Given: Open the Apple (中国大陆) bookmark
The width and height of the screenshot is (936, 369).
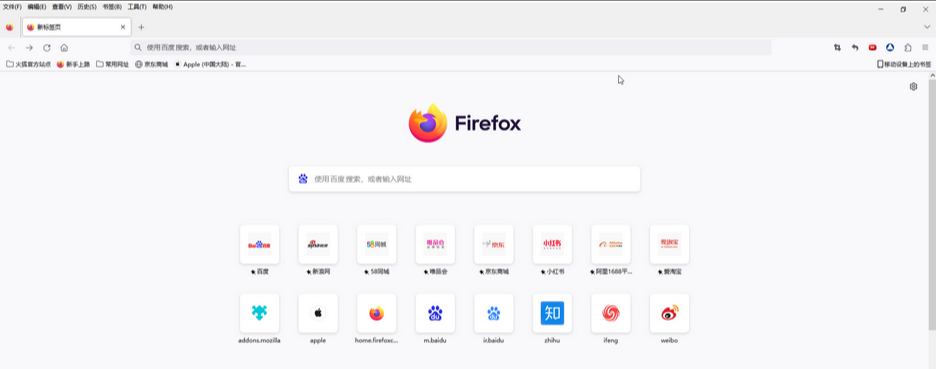Looking at the screenshot, I should tap(210, 64).
